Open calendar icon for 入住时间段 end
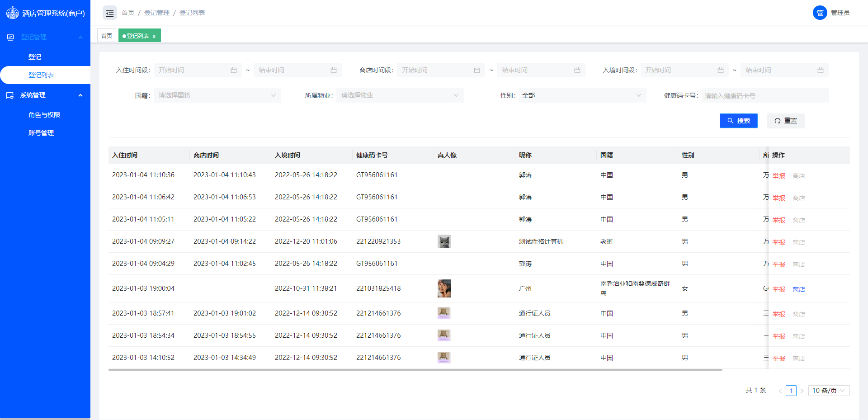The height and width of the screenshot is (420, 868). pyautogui.click(x=334, y=70)
